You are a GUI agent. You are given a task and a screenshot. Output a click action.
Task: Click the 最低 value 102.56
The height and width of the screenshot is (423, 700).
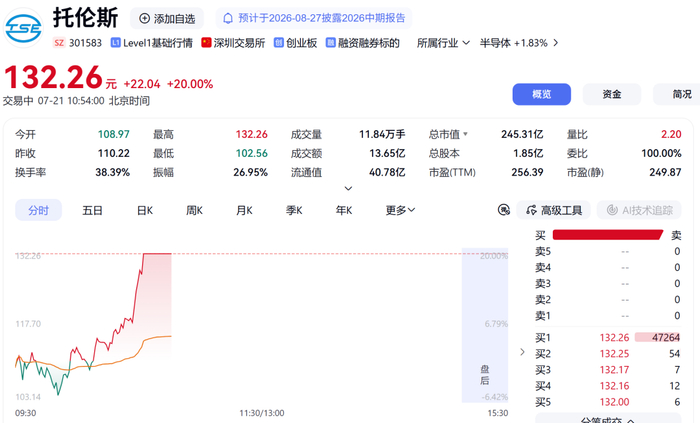251,153
